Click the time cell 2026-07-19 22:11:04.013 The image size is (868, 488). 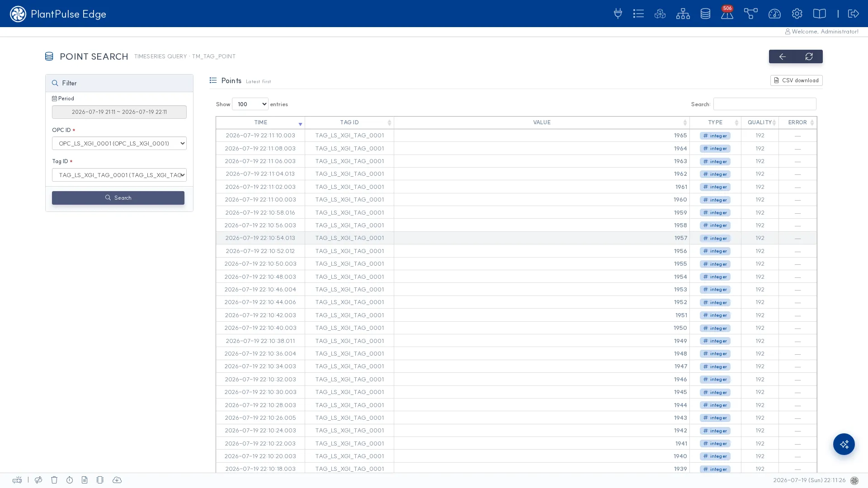(x=260, y=174)
